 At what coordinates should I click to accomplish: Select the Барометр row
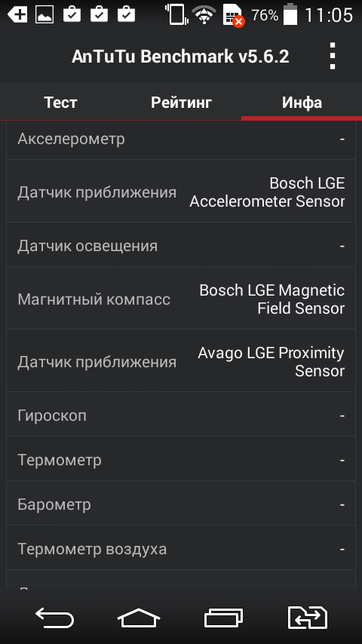pos(181,504)
